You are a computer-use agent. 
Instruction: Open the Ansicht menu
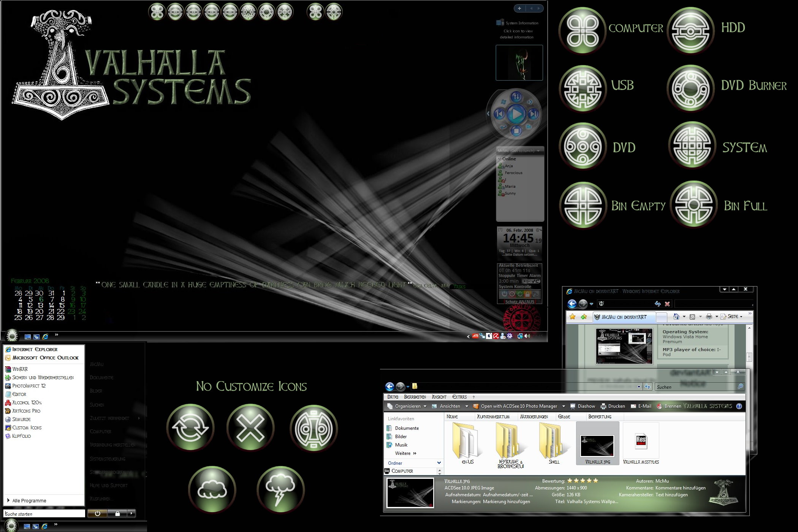(439, 397)
